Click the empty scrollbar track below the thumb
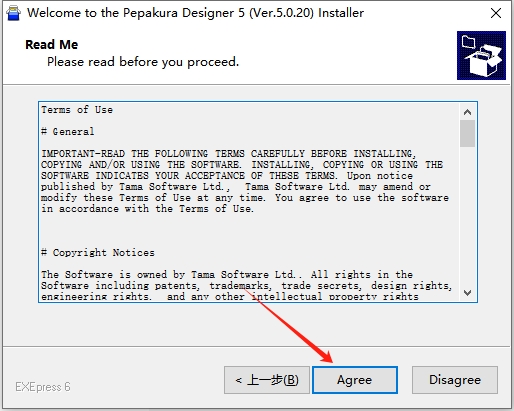This screenshot has width=514, height=411. [467, 216]
